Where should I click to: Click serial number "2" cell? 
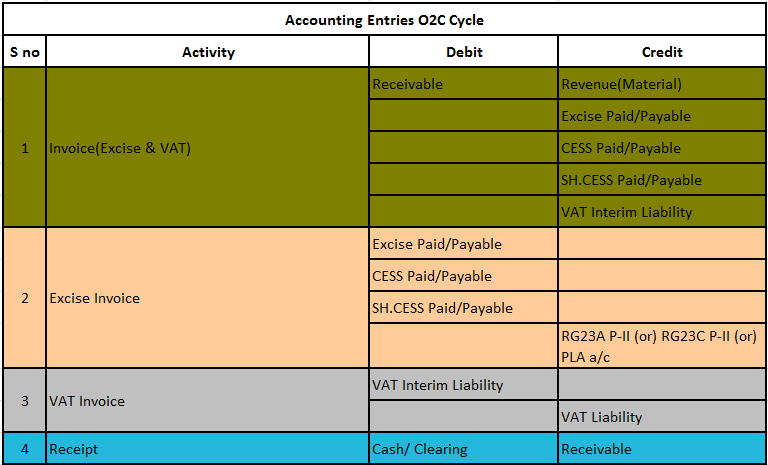pyautogui.click(x=24, y=298)
